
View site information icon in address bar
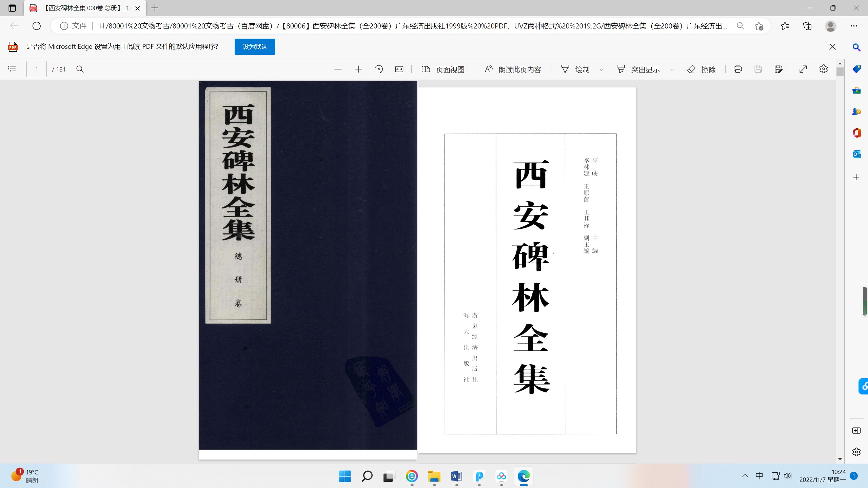point(64,26)
